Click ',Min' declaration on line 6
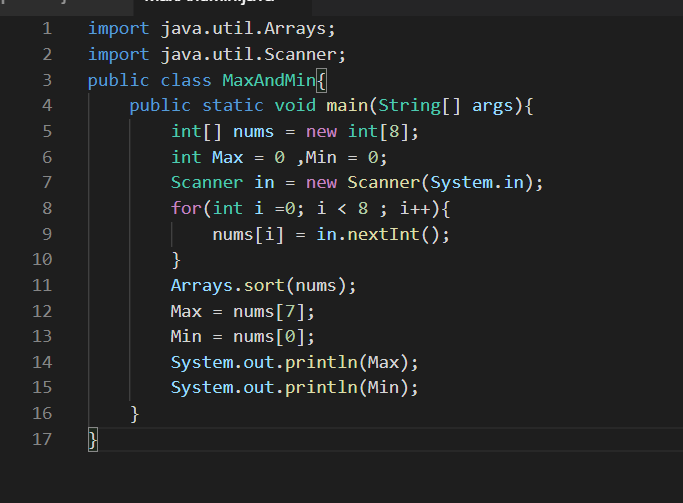This screenshot has width=683, height=503. (316, 158)
